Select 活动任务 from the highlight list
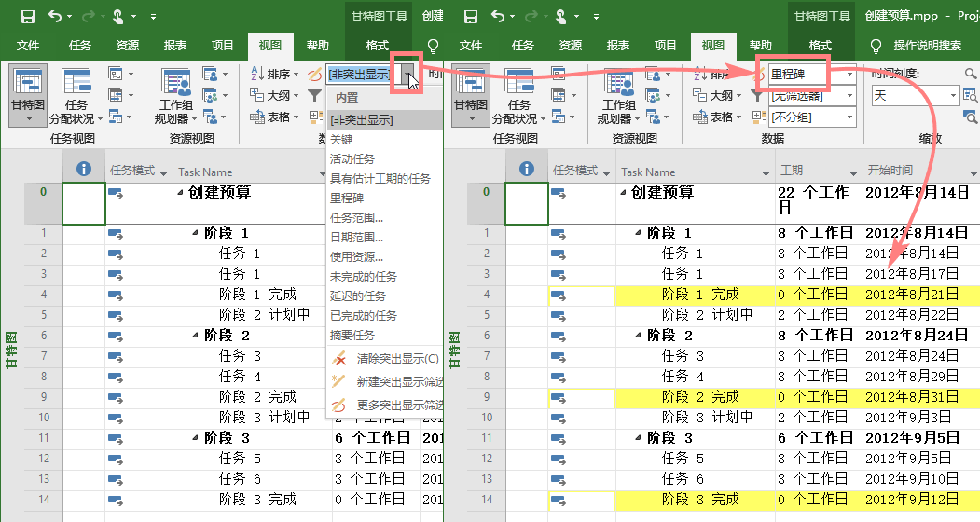 (352, 158)
